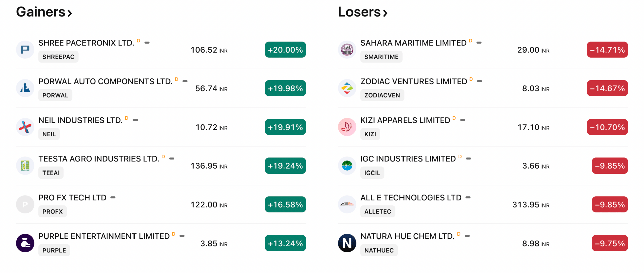Click the delayed data 'D' marker beside Kizi Apparels

[x=454, y=118]
